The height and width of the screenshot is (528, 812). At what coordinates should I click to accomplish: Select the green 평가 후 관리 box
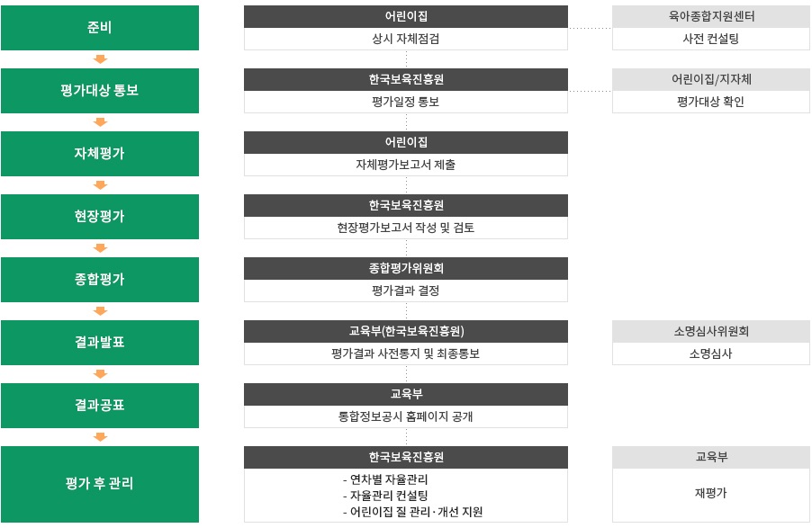(100, 484)
